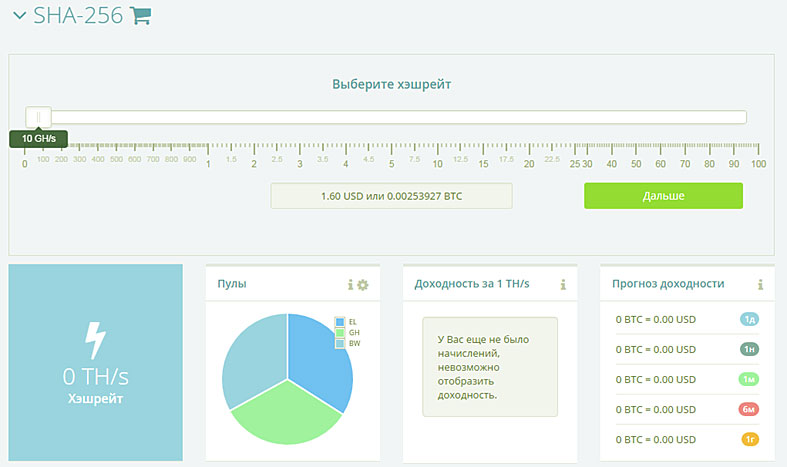Open the Пулы settings gear
This screenshot has width=787, height=467.
pyautogui.click(x=363, y=285)
